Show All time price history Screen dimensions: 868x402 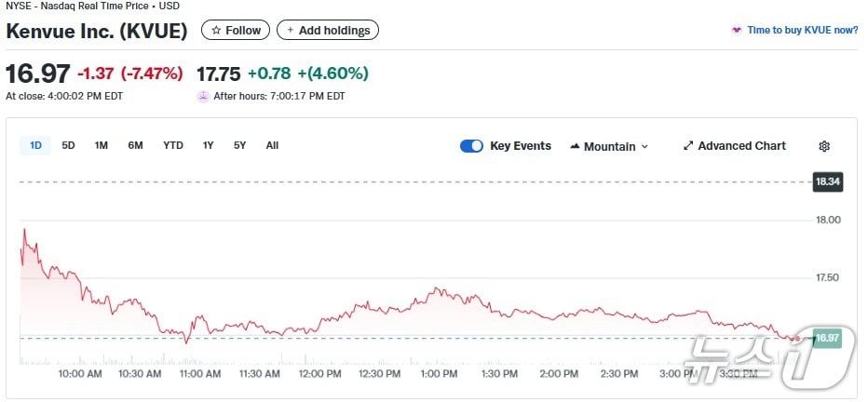tap(272, 145)
